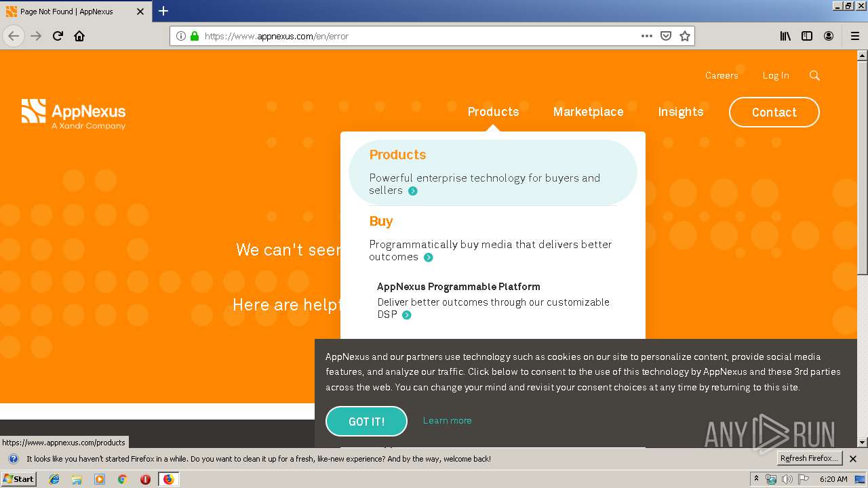Click the green secure padlock icon
868x488 pixels.
[195, 36]
